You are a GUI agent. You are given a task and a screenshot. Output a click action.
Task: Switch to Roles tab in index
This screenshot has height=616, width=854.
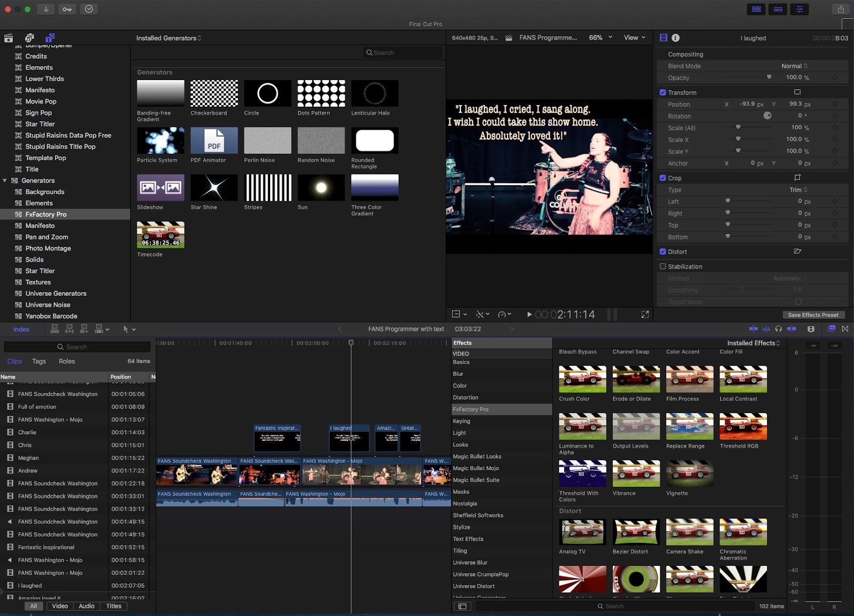point(67,361)
